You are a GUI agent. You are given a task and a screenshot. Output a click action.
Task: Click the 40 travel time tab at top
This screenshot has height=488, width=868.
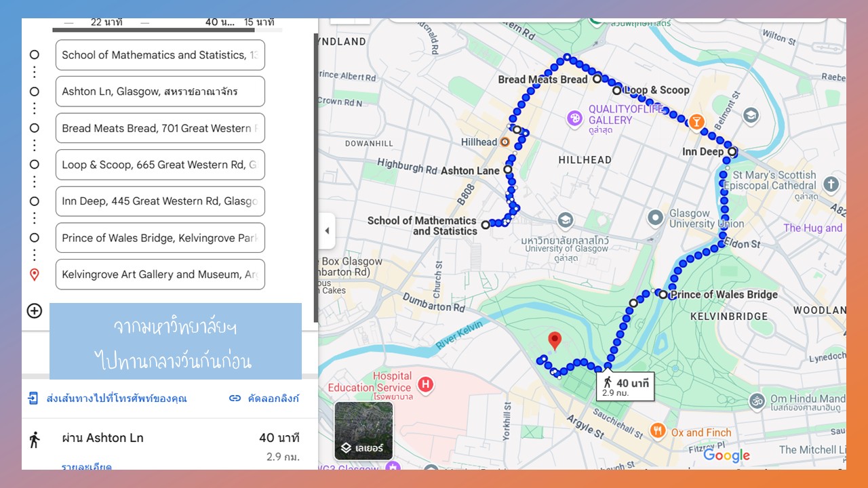click(220, 22)
